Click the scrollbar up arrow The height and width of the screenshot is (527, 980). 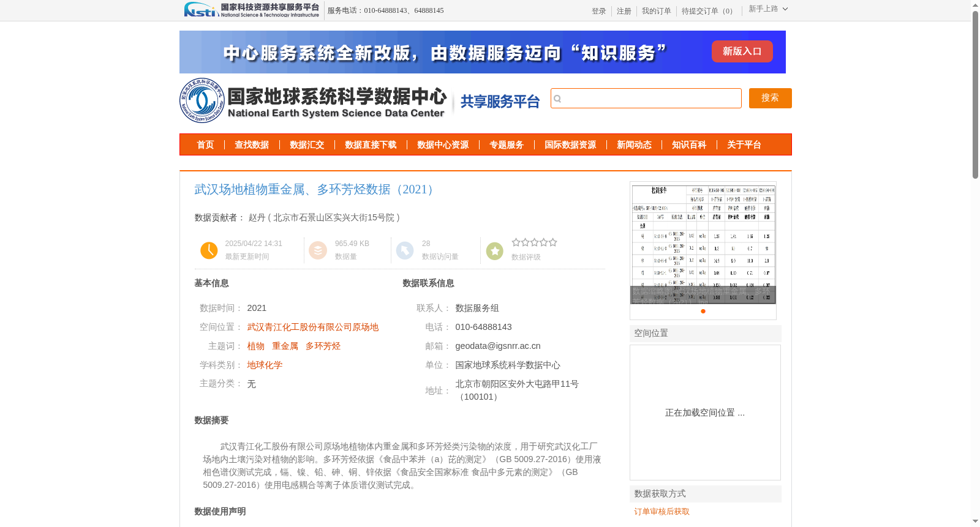tap(976, 5)
